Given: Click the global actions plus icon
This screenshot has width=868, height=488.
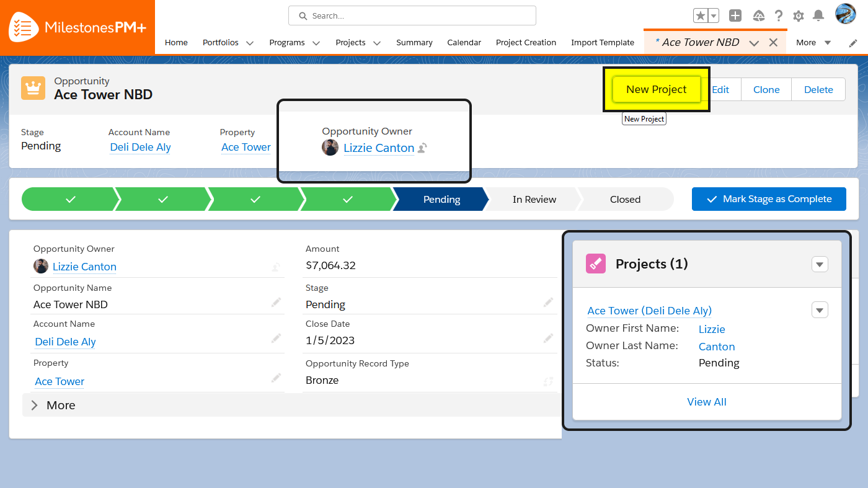Looking at the screenshot, I should point(735,16).
